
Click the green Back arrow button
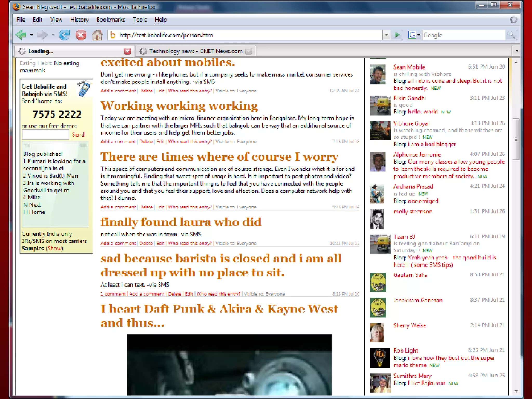[x=21, y=35]
